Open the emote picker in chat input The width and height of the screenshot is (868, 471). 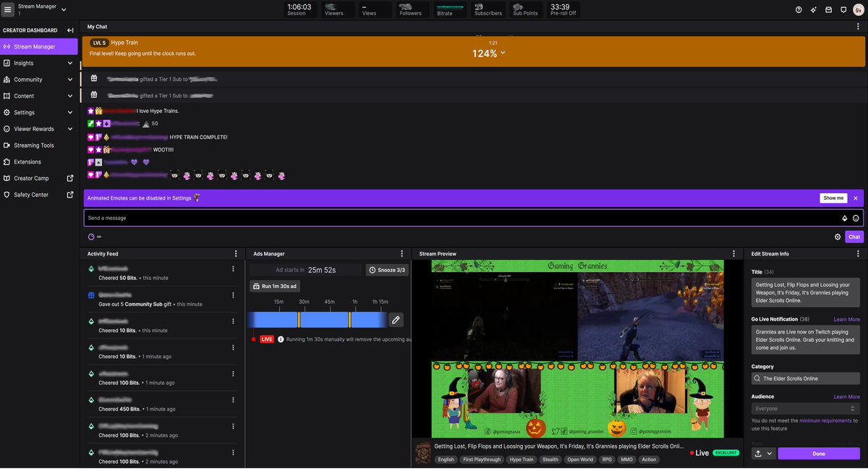click(856, 217)
